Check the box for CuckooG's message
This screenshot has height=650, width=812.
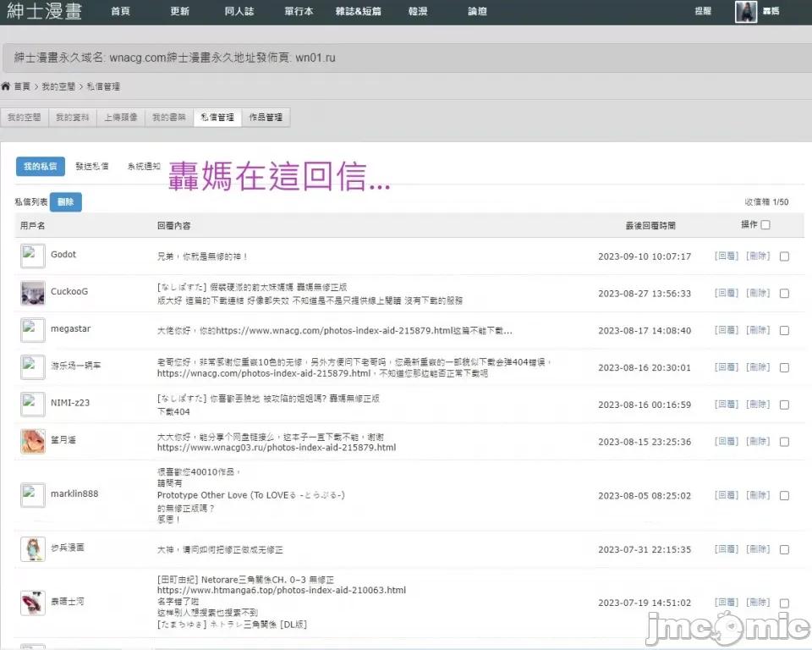(785, 294)
